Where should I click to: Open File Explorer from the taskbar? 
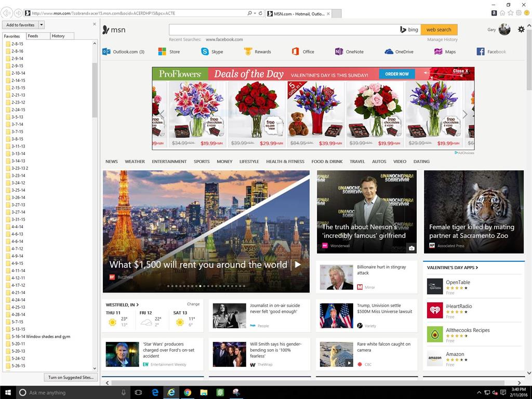click(204, 393)
